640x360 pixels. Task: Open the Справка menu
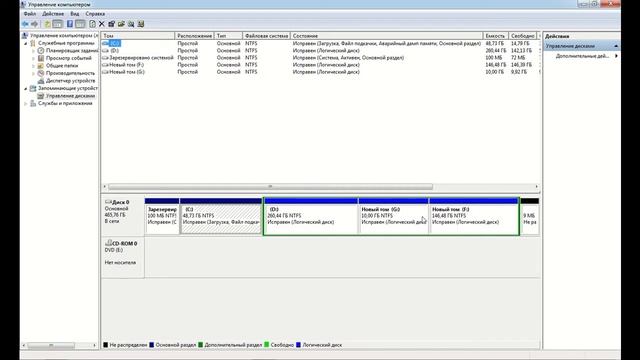[x=95, y=14]
